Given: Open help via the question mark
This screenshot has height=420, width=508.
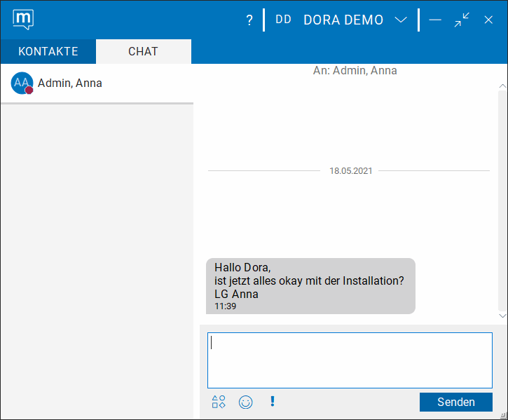Looking at the screenshot, I should pos(249,20).
